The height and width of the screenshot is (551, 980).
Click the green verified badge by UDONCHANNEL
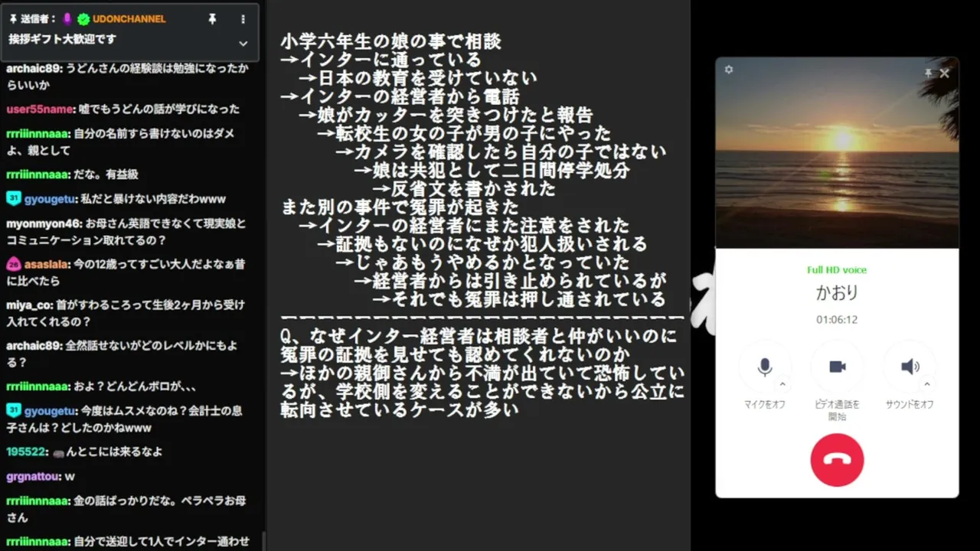(x=83, y=19)
